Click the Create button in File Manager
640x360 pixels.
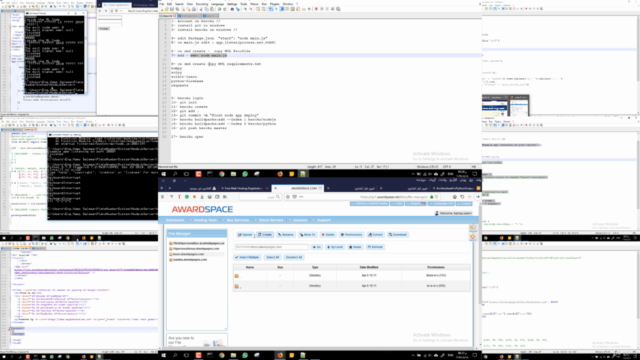265,235
